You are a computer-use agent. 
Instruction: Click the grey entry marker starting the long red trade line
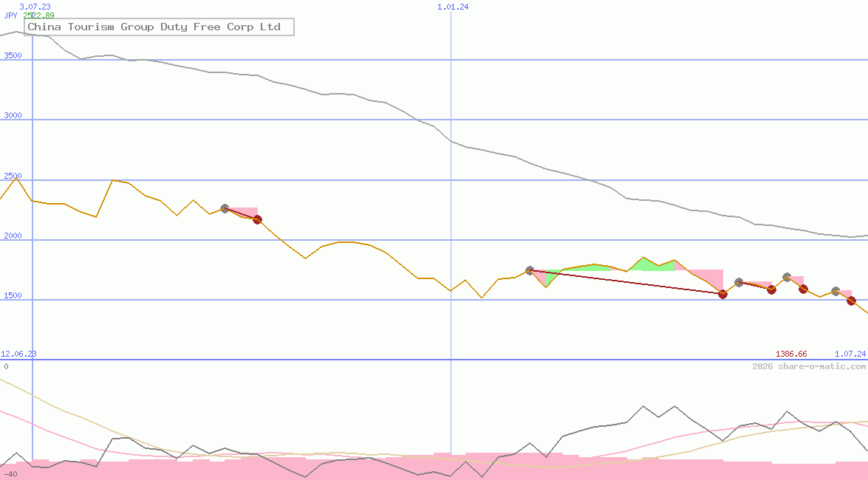point(530,271)
